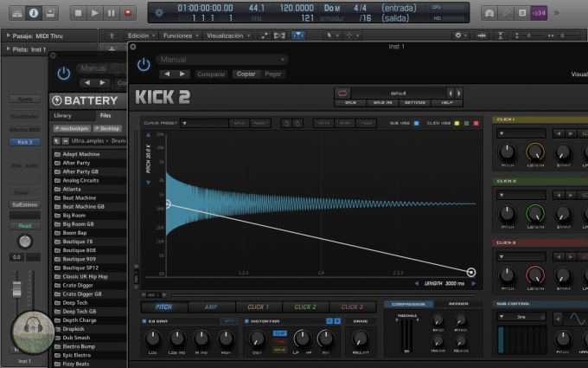This screenshot has width=588, height=368.
Task: Select the yellow distortion mode button
Action: point(280,350)
